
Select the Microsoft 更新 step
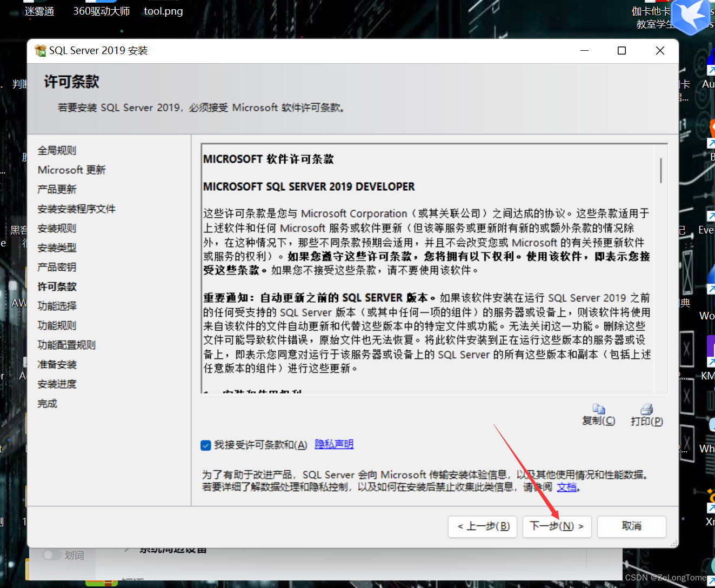pos(71,170)
